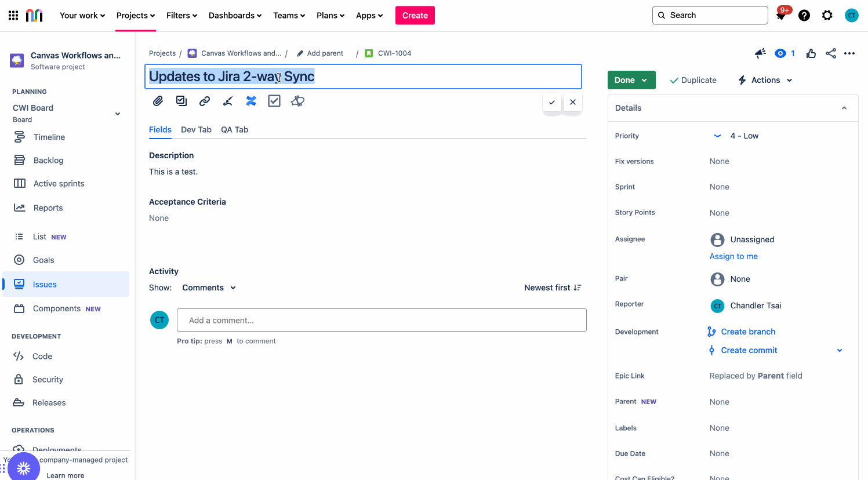The height and width of the screenshot is (480, 868).
Task: Click the Security lock icon
Action: tap(19, 379)
